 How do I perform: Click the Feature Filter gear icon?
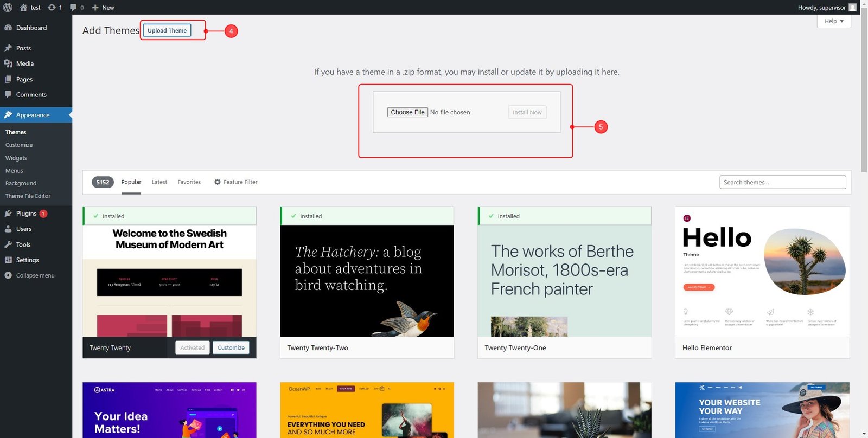(218, 182)
